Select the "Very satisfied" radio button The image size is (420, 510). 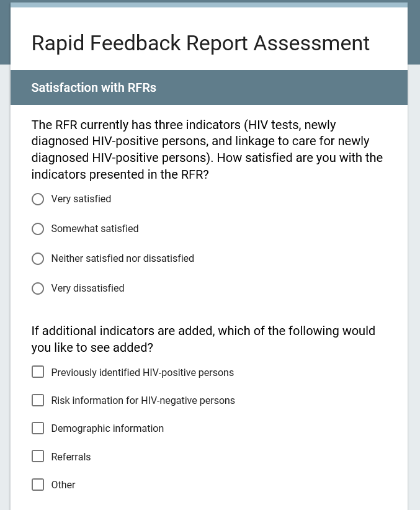pyautogui.click(x=38, y=199)
